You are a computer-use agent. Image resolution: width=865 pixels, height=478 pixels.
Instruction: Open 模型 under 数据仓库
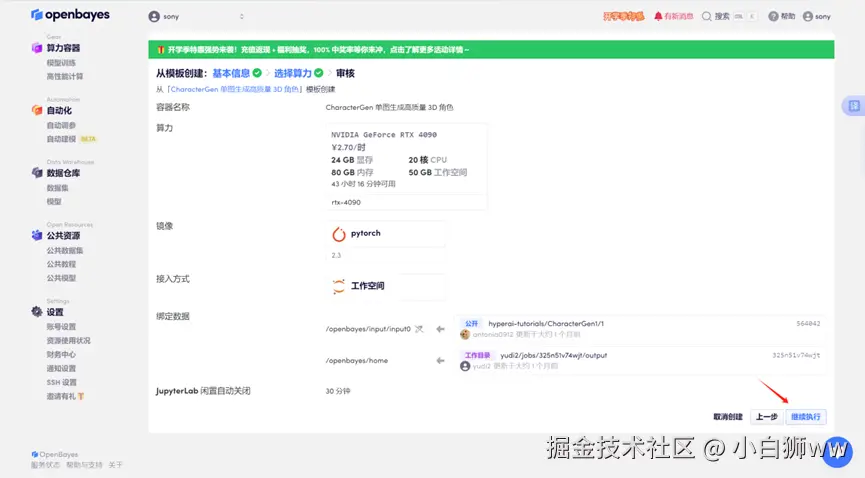click(54, 201)
